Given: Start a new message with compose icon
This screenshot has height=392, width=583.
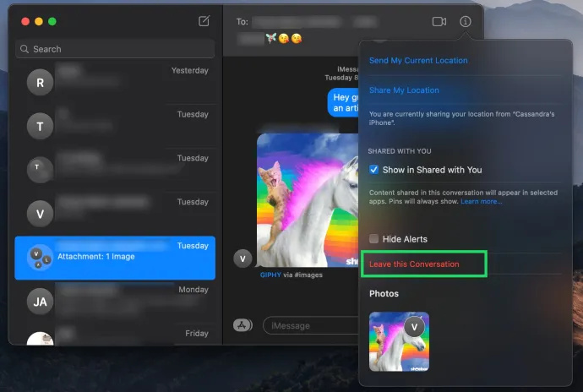Looking at the screenshot, I should (204, 21).
